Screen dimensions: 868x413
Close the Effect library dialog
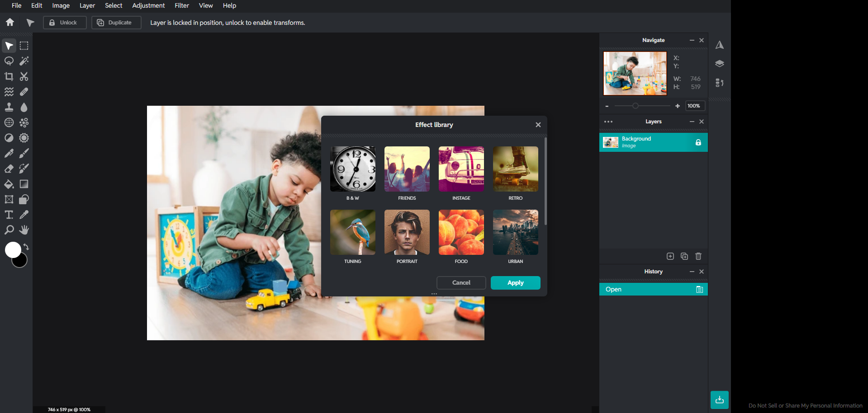coord(538,125)
